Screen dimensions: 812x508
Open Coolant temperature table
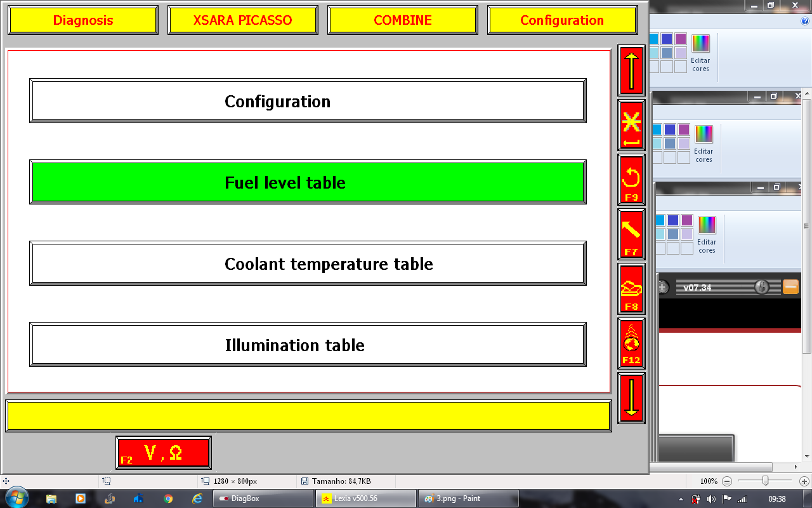click(x=308, y=264)
